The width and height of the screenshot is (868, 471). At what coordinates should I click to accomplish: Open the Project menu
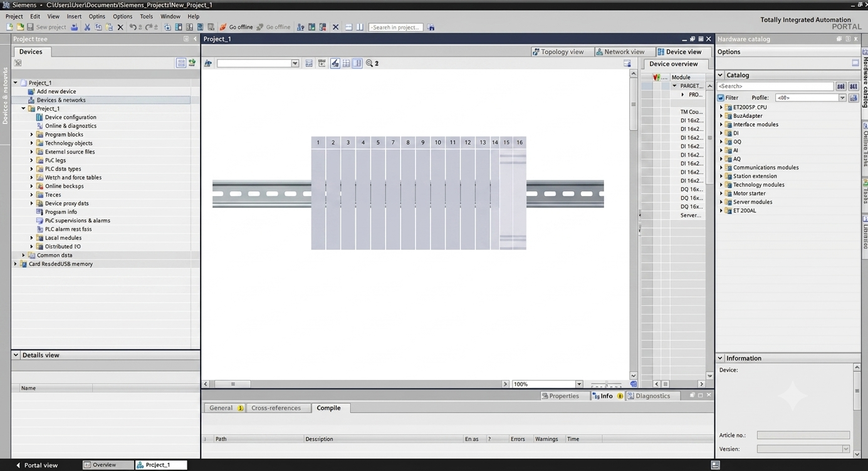tap(14, 16)
